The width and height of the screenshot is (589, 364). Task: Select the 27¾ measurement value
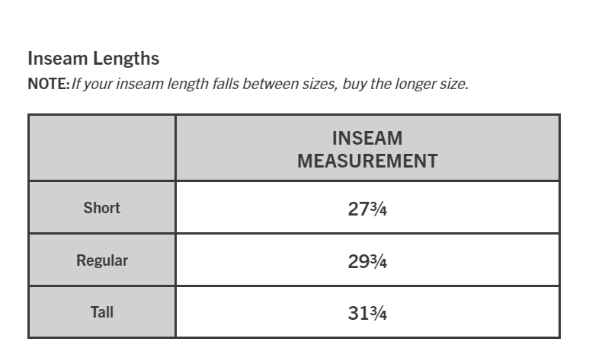click(x=367, y=209)
